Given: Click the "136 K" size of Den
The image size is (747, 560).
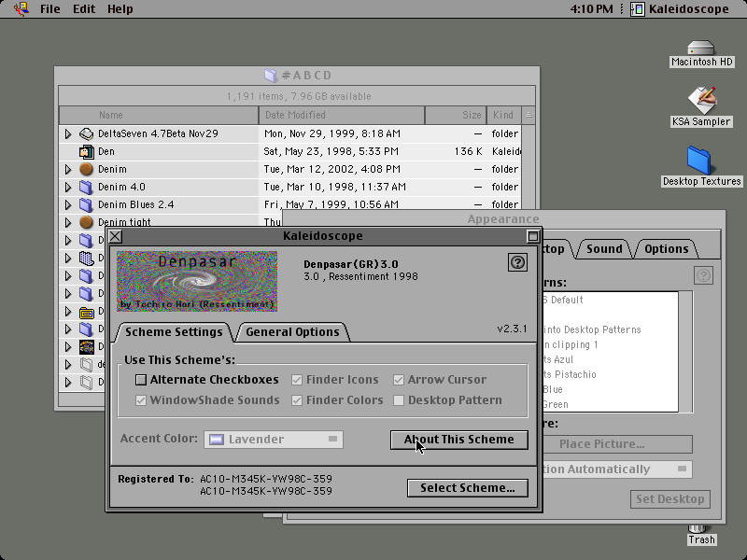Looking at the screenshot, I should click(x=469, y=151).
